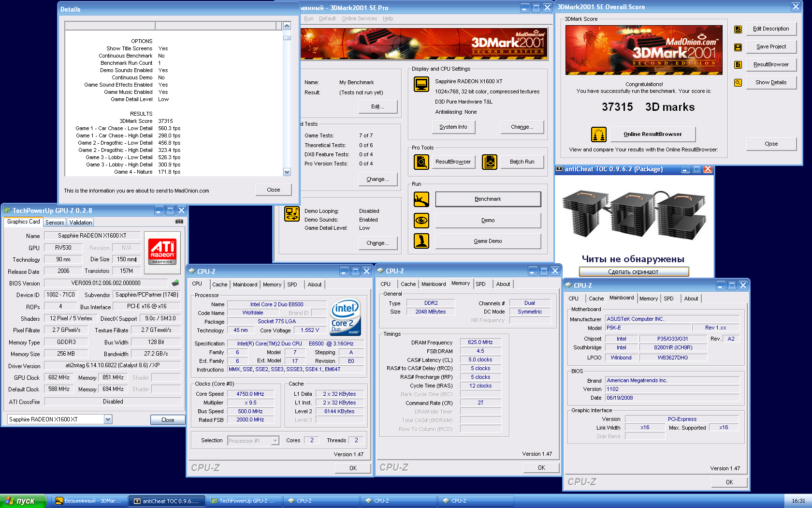Viewport: 812px width, 508px height.
Task: Open the Online Services menu in 3DMark2001
Action: click(359, 18)
